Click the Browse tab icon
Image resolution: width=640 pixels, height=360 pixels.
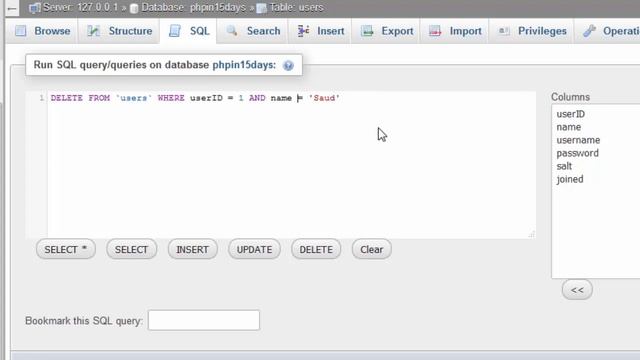coord(20,31)
